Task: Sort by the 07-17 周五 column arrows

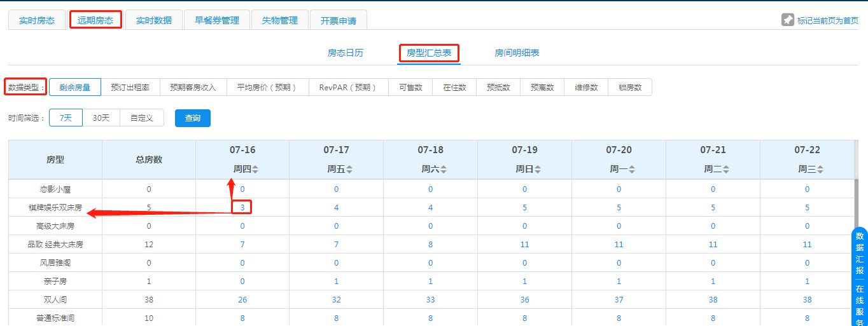Action: (349, 170)
